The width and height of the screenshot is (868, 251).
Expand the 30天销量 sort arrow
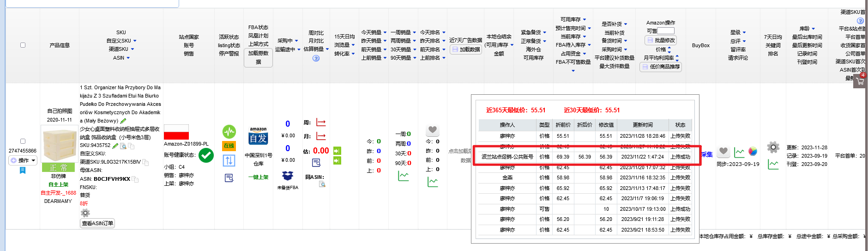[414, 49]
